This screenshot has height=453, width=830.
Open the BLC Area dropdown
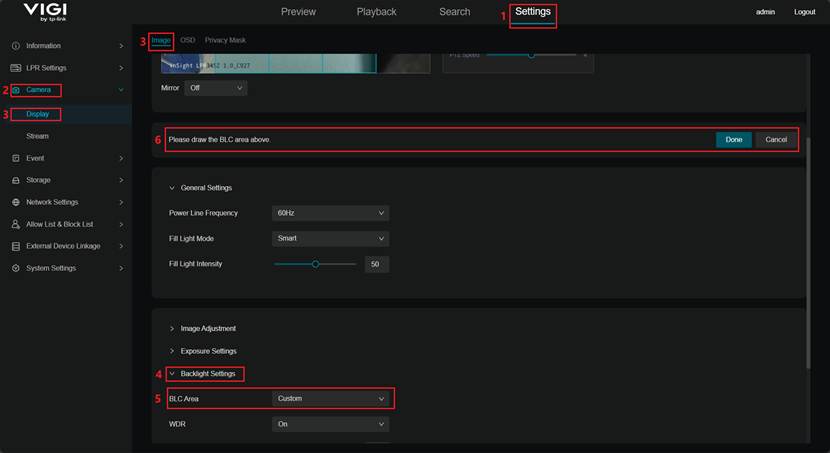click(330, 398)
